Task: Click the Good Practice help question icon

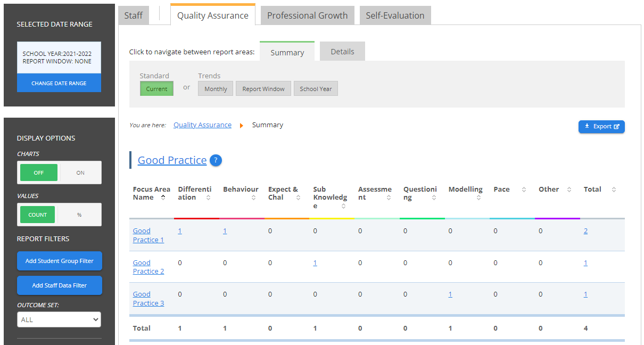Action: [216, 160]
